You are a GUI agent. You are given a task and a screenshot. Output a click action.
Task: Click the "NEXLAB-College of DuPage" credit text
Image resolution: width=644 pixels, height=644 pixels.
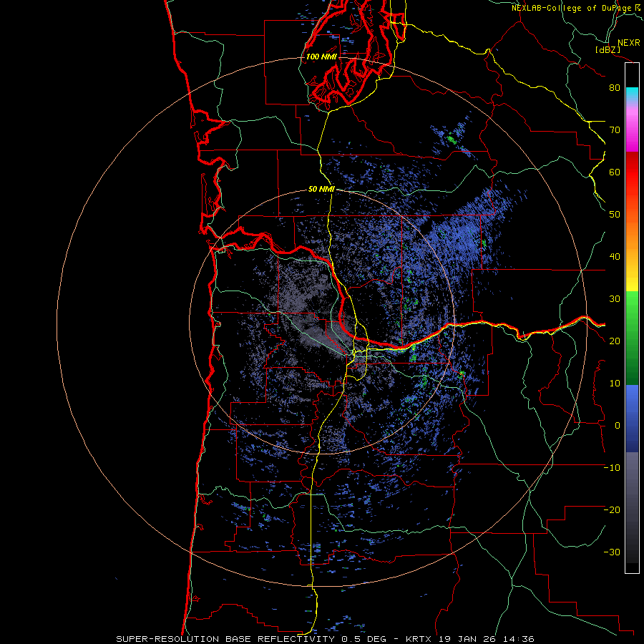tap(572, 8)
